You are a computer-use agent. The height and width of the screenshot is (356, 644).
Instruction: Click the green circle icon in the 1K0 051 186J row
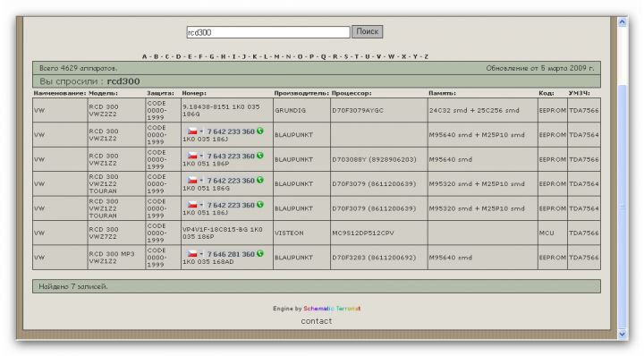(260, 205)
